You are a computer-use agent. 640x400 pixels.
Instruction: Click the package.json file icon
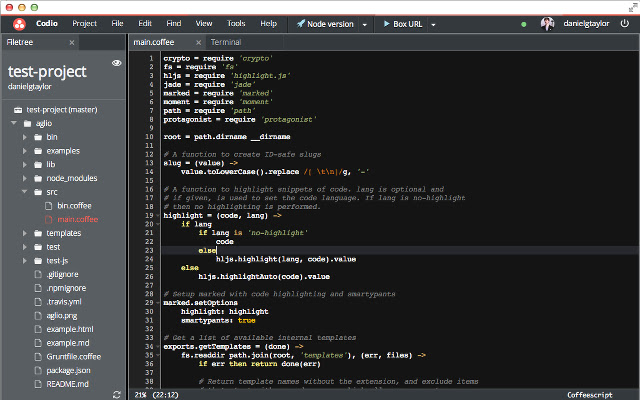pyautogui.click(x=38, y=370)
